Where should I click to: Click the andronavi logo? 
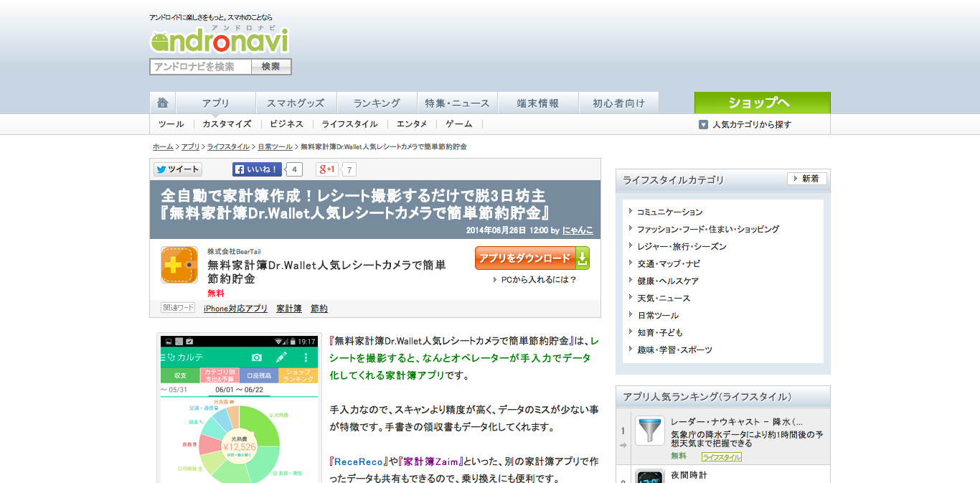(220, 39)
